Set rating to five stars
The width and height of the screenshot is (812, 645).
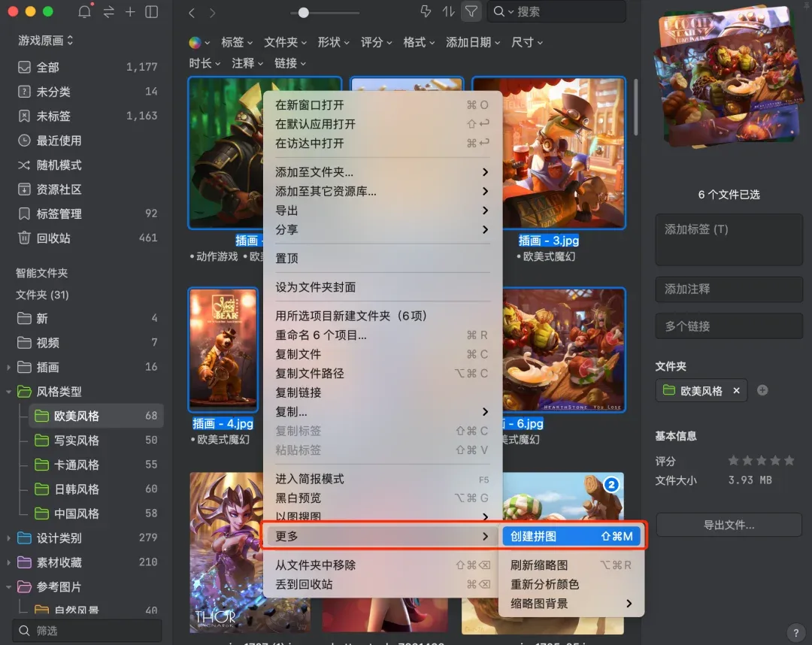coord(789,460)
